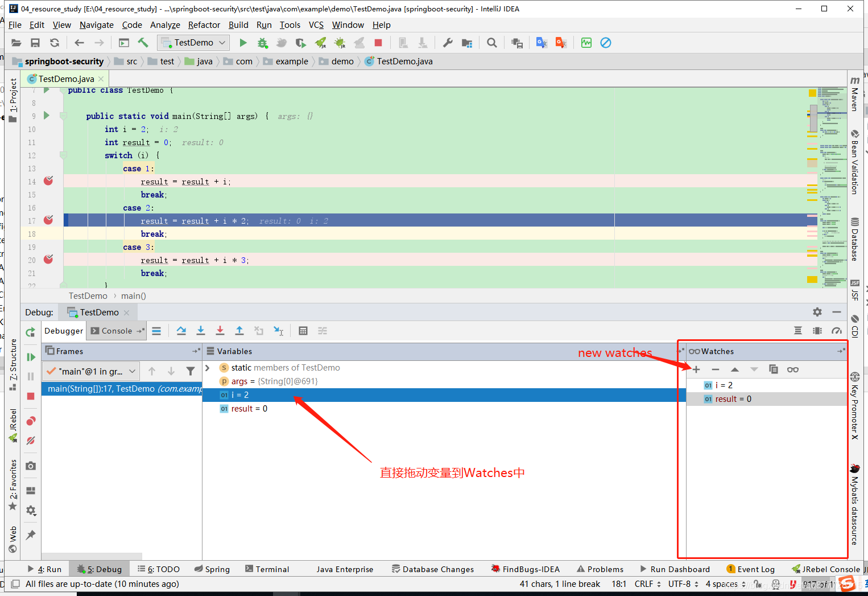Toggle the 1: Project tool window

click(13, 101)
